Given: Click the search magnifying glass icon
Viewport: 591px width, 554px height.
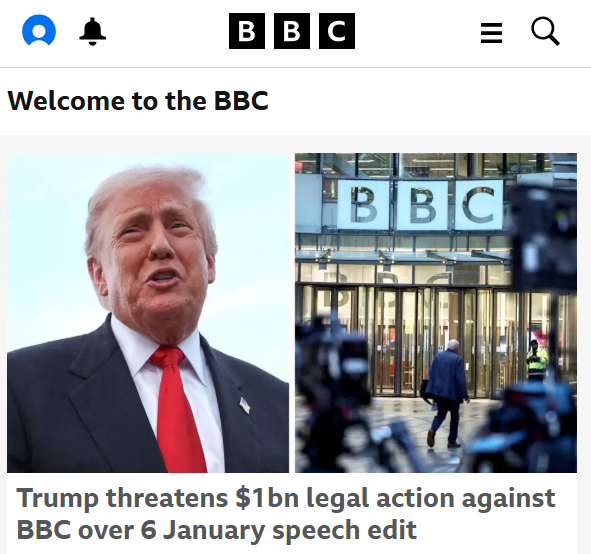Looking at the screenshot, I should (545, 31).
